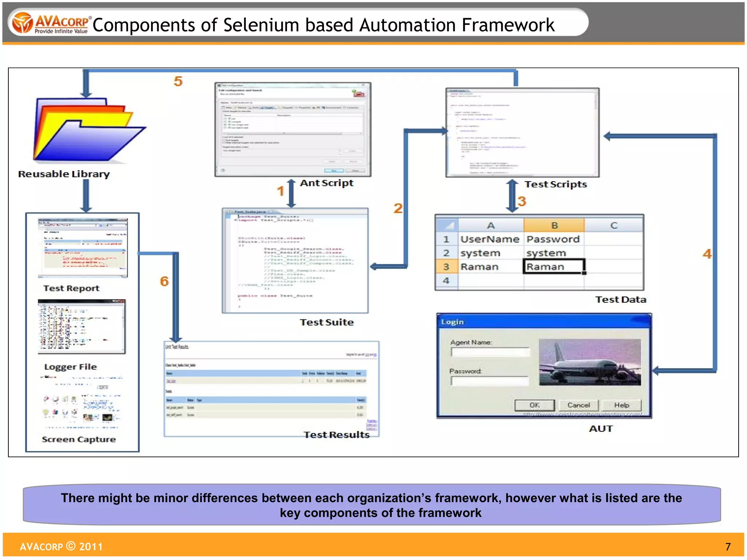Viewport: 747px width, 560px height.
Task: Select the 'system' cell in column B
Action: (x=554, y=253)
